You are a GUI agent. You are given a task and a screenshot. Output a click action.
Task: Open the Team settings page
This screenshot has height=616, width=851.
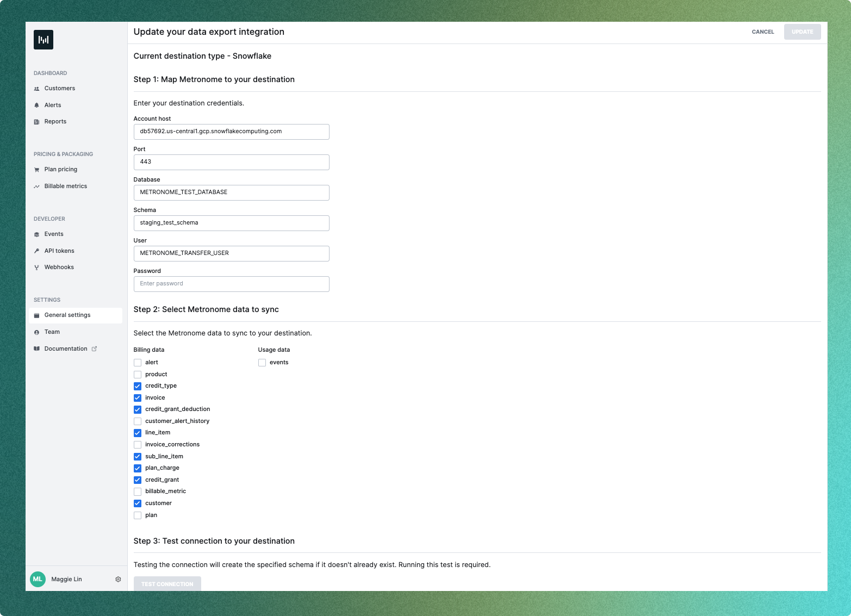click(x=76, y=332)
